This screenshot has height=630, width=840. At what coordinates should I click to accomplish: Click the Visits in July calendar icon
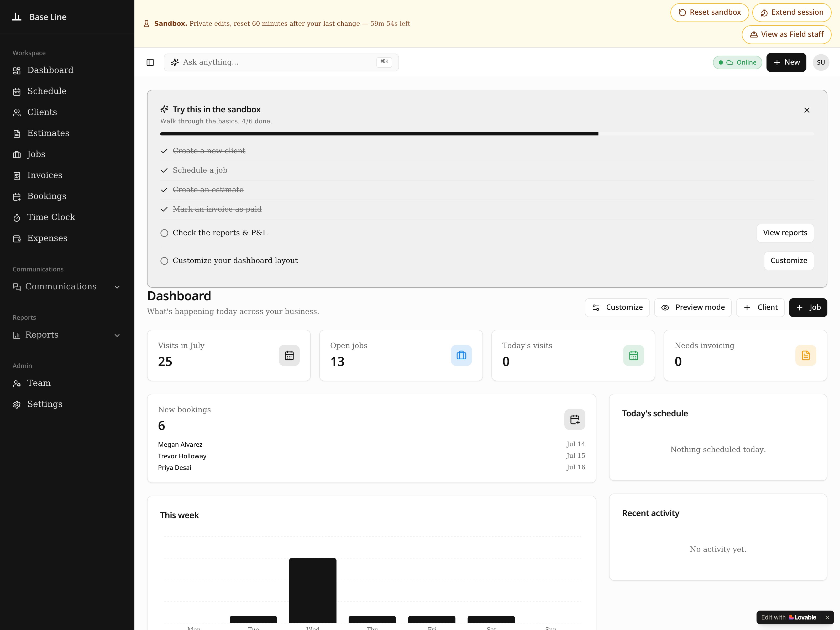pyautogui.click(x=289, y=355)
